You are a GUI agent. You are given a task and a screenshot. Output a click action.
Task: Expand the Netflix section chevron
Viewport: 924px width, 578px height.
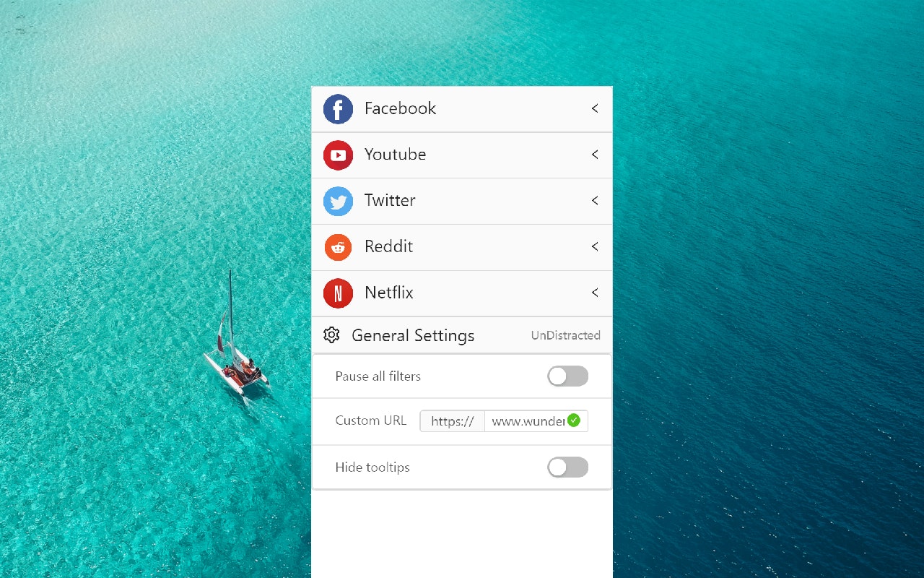point(595,293)
